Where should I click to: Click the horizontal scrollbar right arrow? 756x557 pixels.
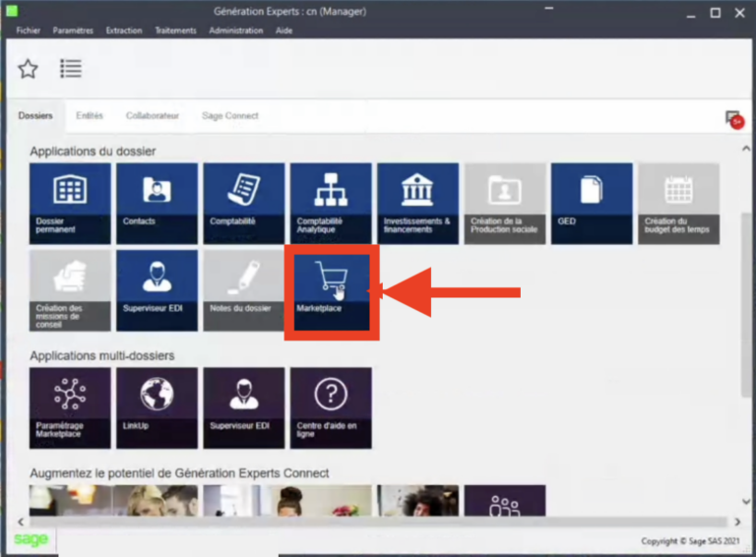tap(737, 522)
